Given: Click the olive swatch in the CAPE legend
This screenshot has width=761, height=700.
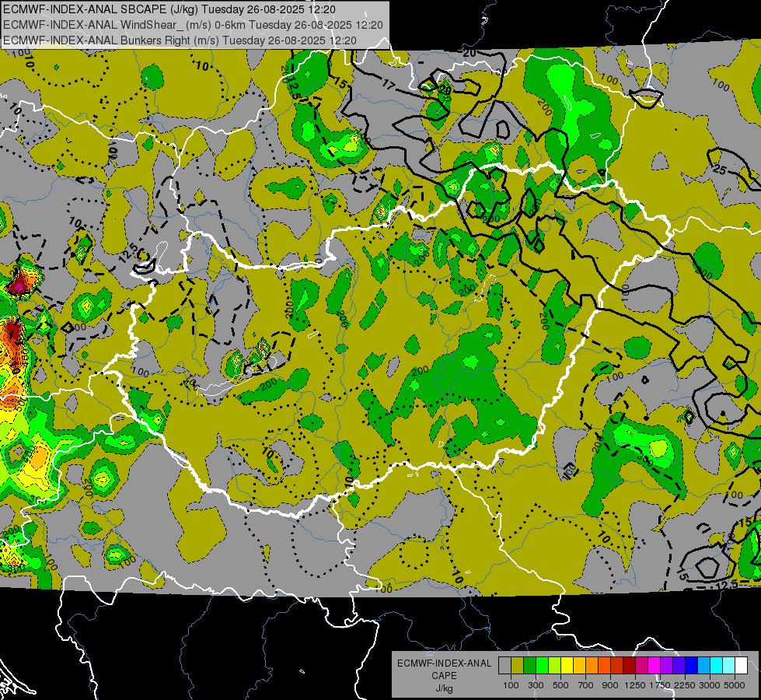Looking at the screenshot, I should pos(518,666).
